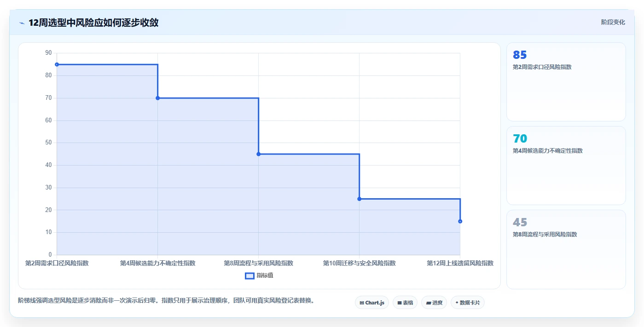
Task: Open the 85 第2周需求口径风险指数 card
Action: pos(566,82)
